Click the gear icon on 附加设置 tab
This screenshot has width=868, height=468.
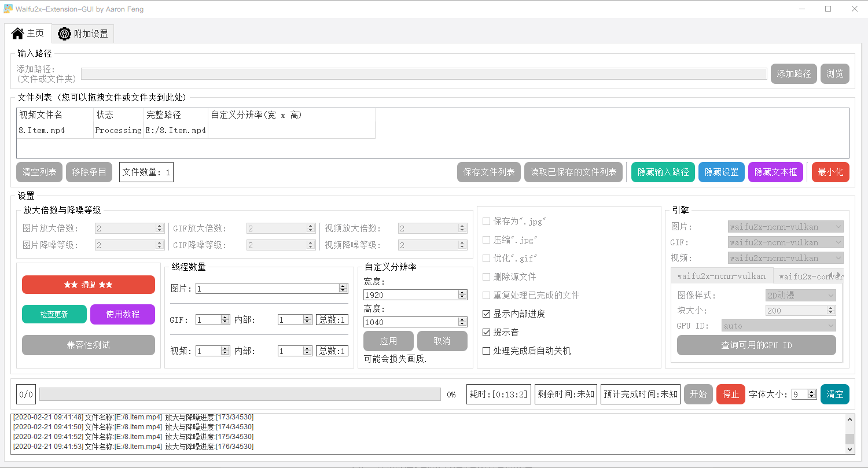tap(64, 34)
